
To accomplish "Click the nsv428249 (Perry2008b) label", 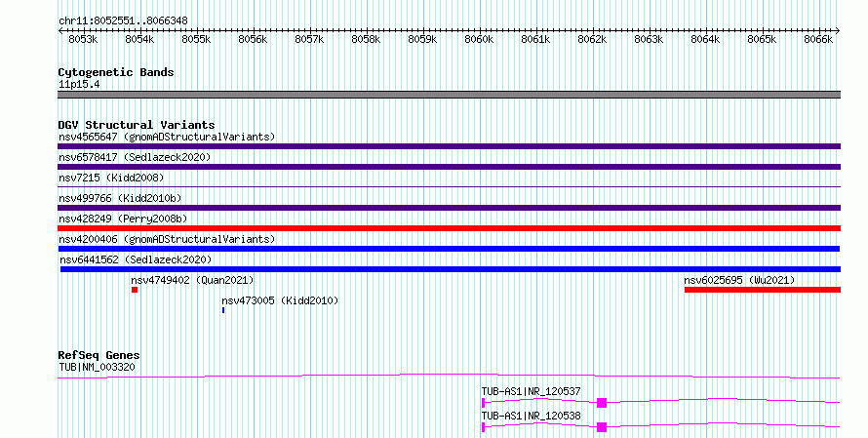I will 123,219.
